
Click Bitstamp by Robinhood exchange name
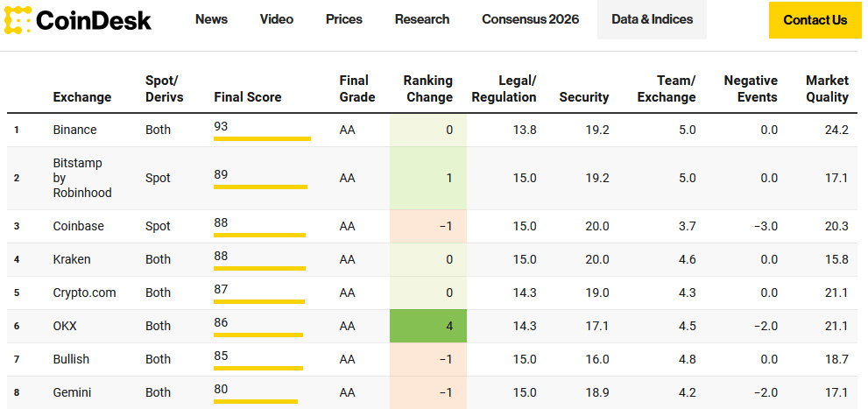[81, 178]
